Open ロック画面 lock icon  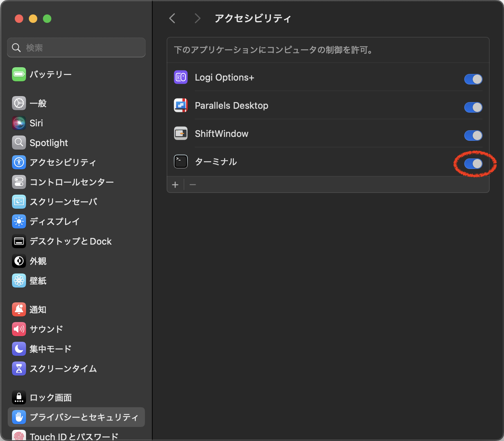[19, 397]
